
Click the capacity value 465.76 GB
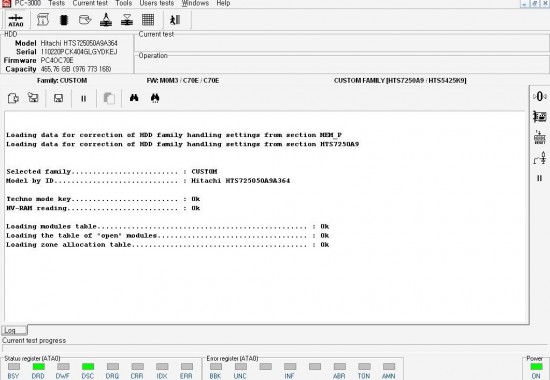[76, 69]
